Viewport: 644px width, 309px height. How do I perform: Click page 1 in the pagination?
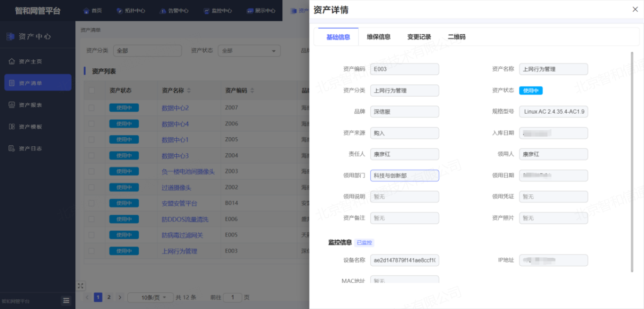(98, 297)
